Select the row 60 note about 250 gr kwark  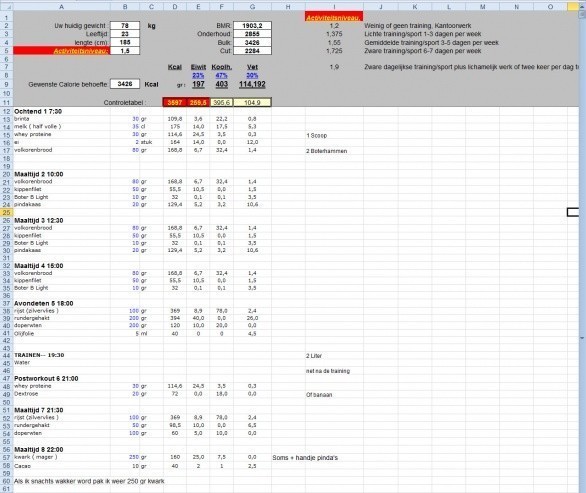click(89, 481)
